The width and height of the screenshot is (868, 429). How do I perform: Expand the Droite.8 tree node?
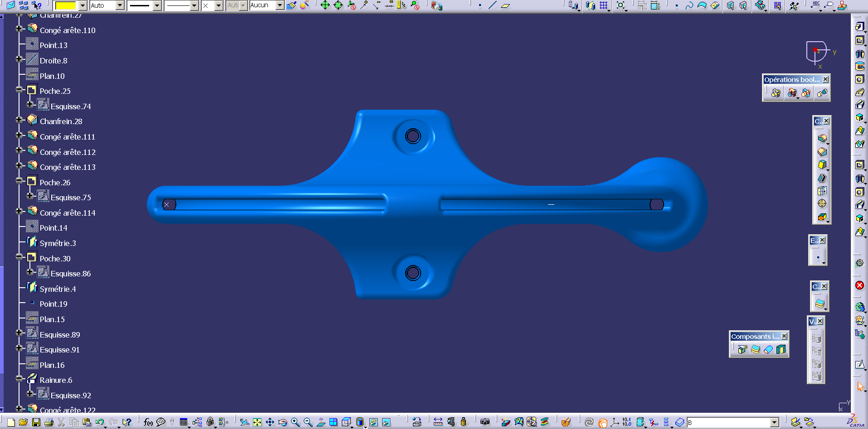pos(19,59)
